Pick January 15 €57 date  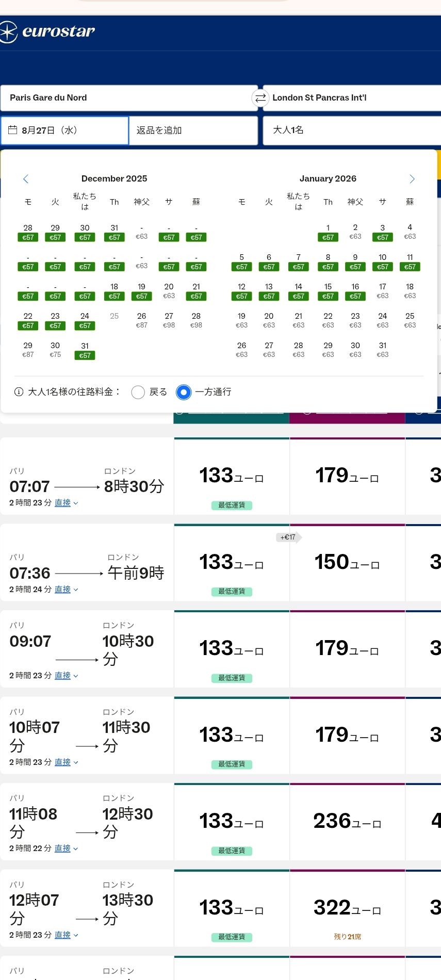[328, 291]
